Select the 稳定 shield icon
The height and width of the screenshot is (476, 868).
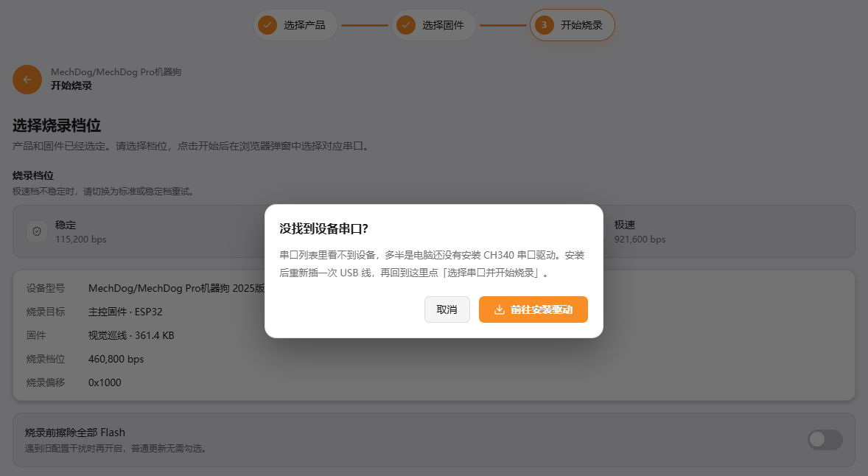click(x=37, y=231)
